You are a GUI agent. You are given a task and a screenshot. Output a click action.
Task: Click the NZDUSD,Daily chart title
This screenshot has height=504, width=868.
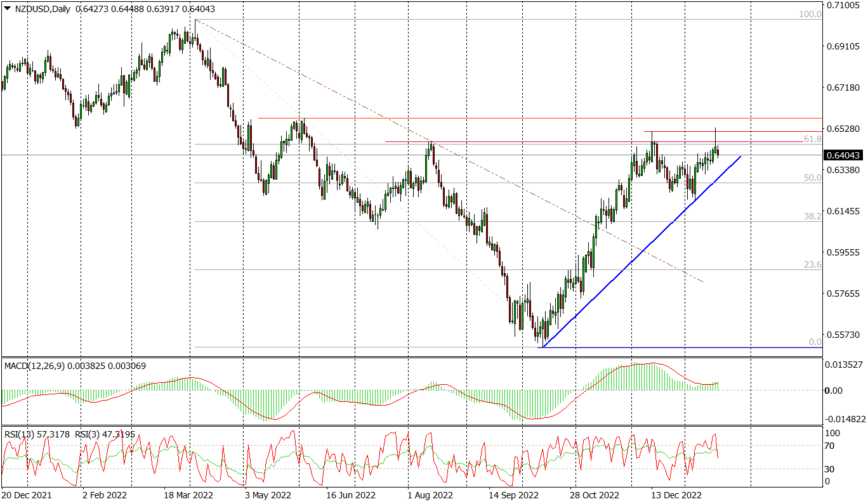pyautogui.click(x=42, y=10)
